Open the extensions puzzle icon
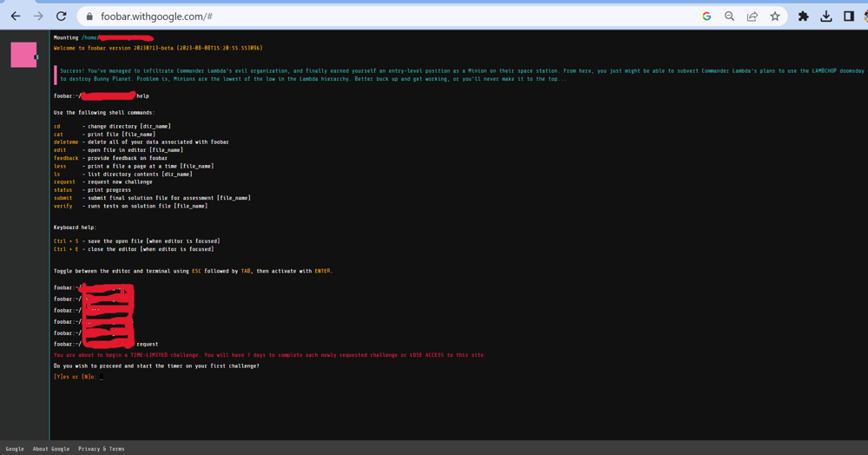Image resolution: width=868 pixels, height=455 pixels. pos(803,16)
